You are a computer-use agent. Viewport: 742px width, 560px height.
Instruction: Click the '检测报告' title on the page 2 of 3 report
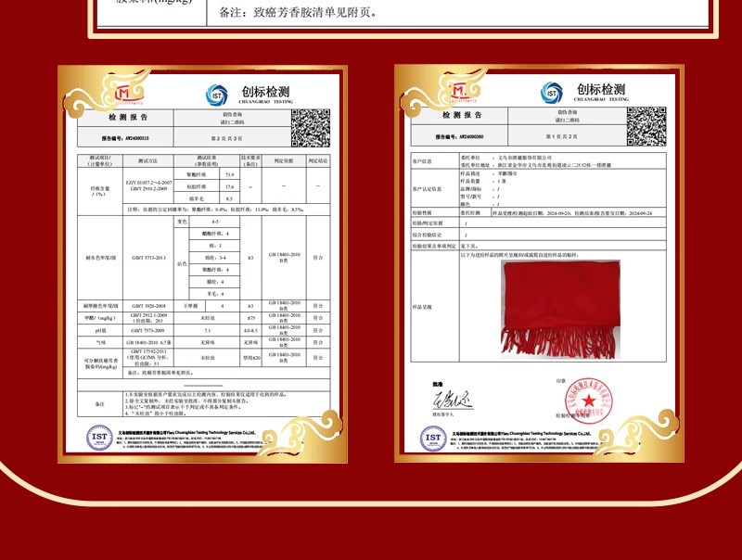click(128, 118)
